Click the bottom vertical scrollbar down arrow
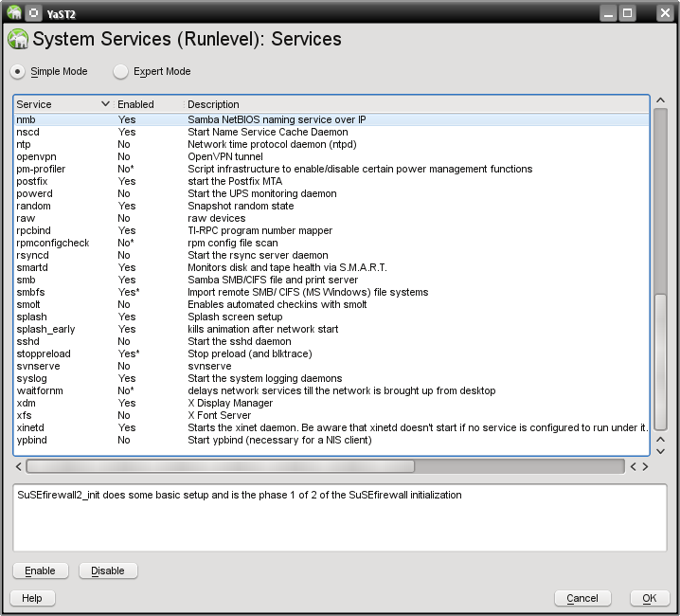The width and height of the screenshot is (680, 616). point(660,451)
